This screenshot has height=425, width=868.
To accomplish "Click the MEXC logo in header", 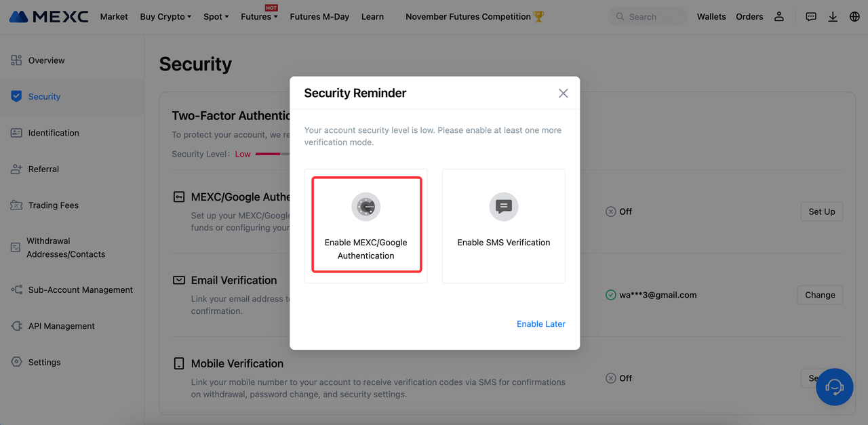I will pyautogui.click(x=49, y=16).
